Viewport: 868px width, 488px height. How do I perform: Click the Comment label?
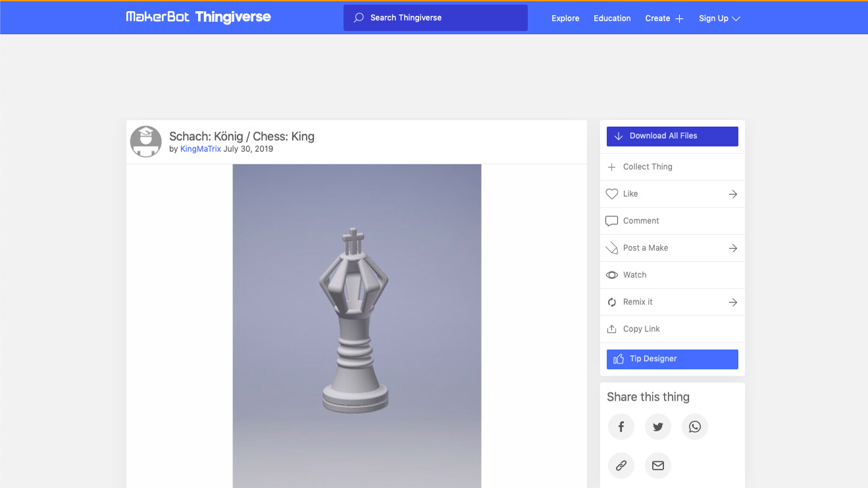click(x=641, y=221)
